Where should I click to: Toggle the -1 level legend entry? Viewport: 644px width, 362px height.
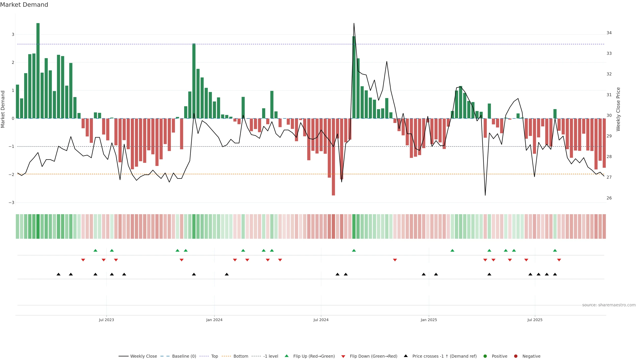point(271,356)
